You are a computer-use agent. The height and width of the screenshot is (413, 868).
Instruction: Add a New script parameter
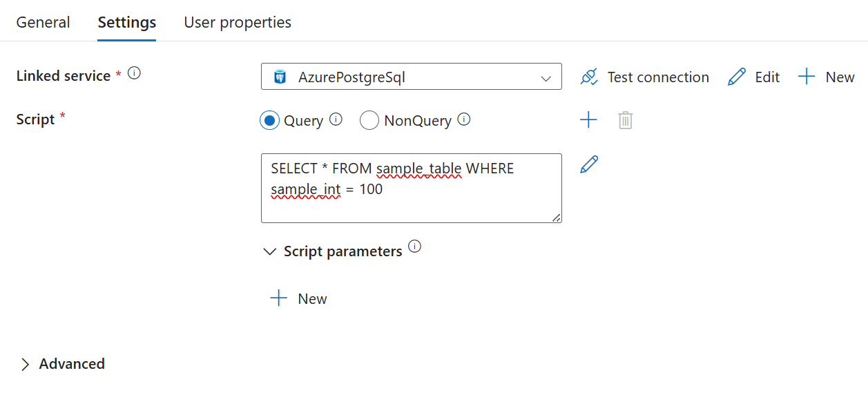click(x=298, y=299)
